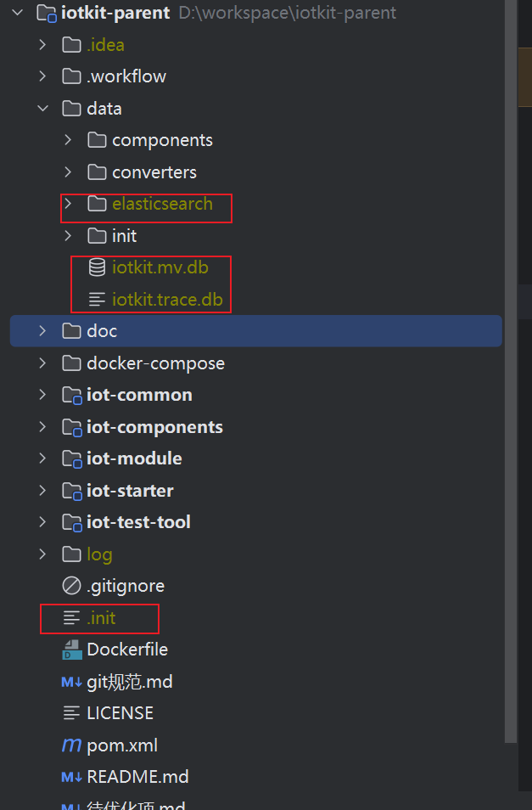Collapse the iotkit-parent project root
This screenshot has height=810, width=532.
[x=19, y=13]
